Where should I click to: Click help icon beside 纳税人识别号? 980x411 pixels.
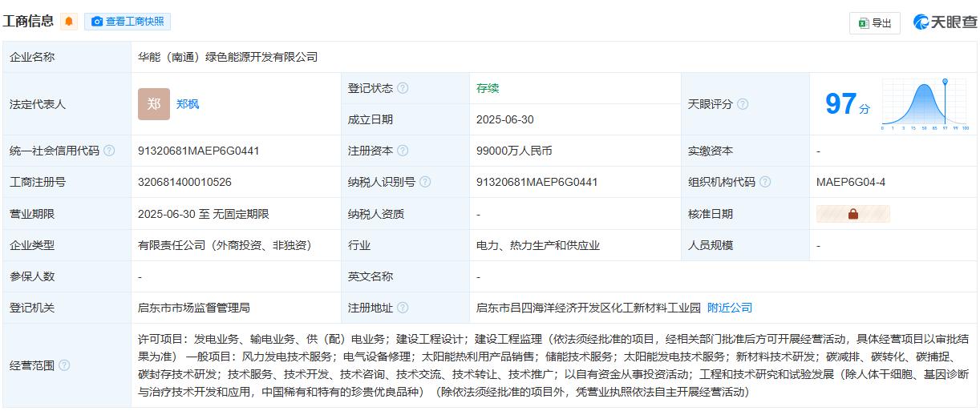425,182
